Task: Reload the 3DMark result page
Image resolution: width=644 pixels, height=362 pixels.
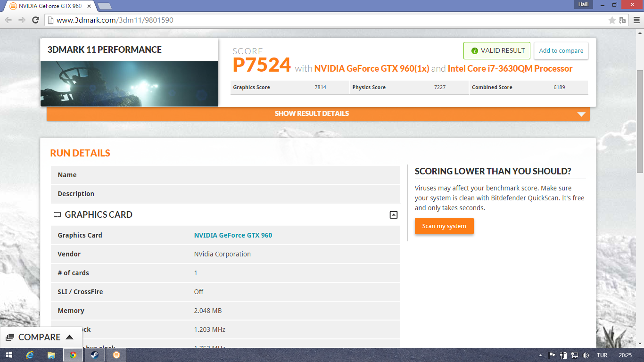Action: point(35,20)
